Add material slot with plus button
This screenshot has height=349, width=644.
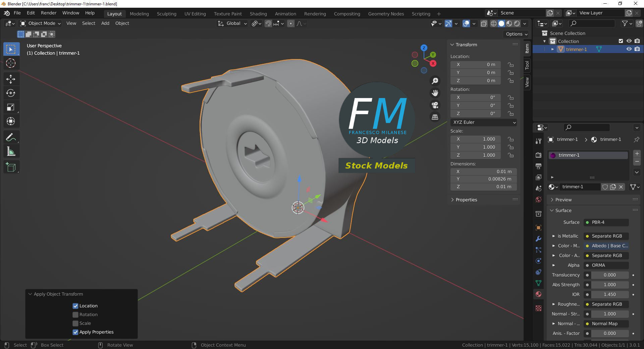pos(637,154)
